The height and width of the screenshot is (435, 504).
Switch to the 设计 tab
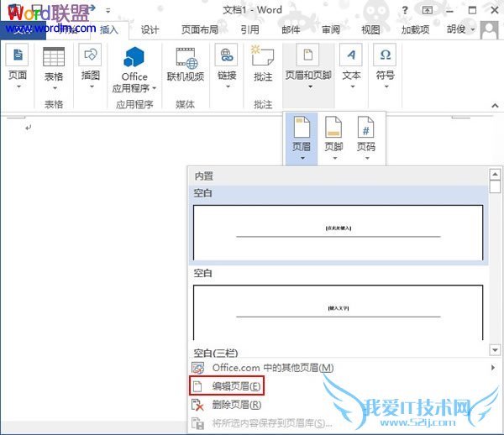click(x=150, y=30)
